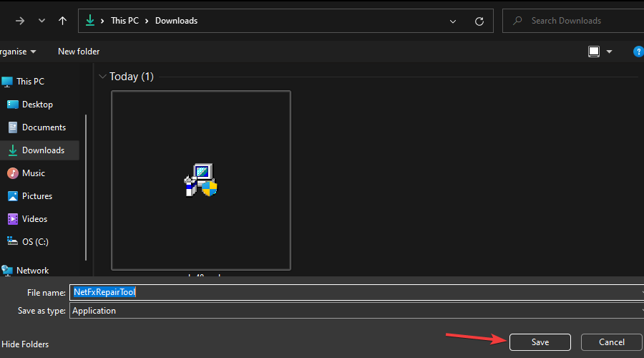Image resolution: width=644 pixels, height=358 pixels.
Task: Select This PC in the address path
Action: [x=125, y=21]
